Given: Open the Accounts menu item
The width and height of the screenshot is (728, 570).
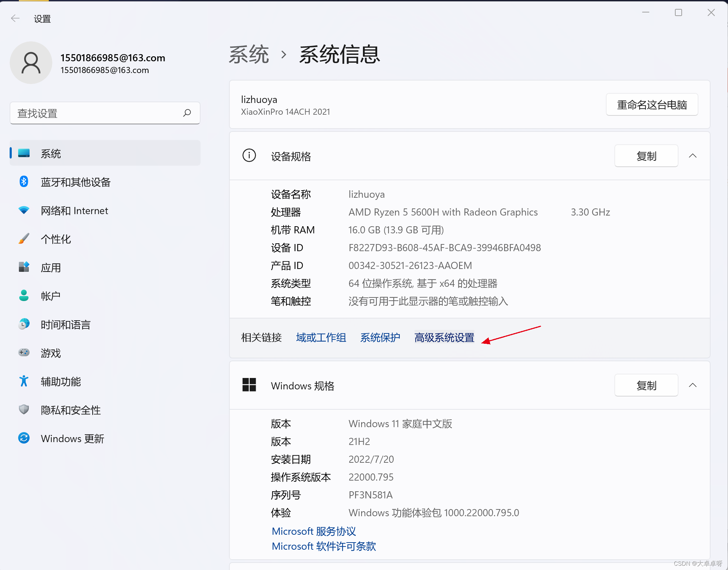Looking at the screenshot, I should [50, 296].
